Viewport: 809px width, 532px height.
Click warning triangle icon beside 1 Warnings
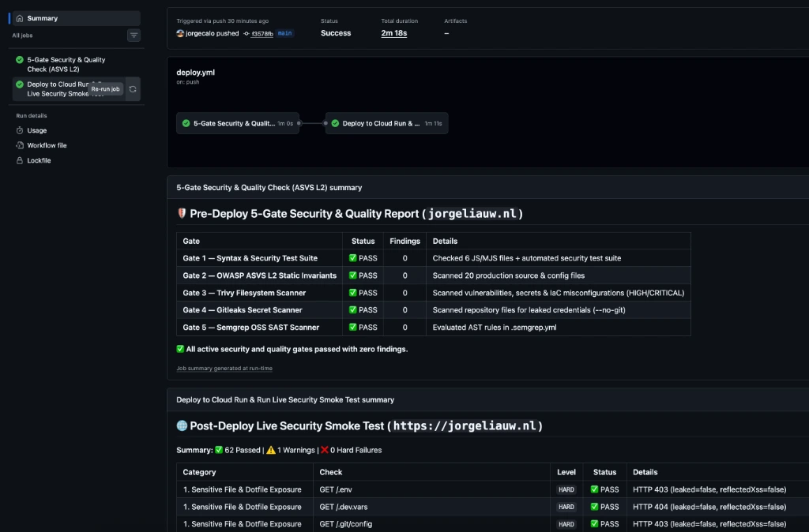(x=271, y=450)
